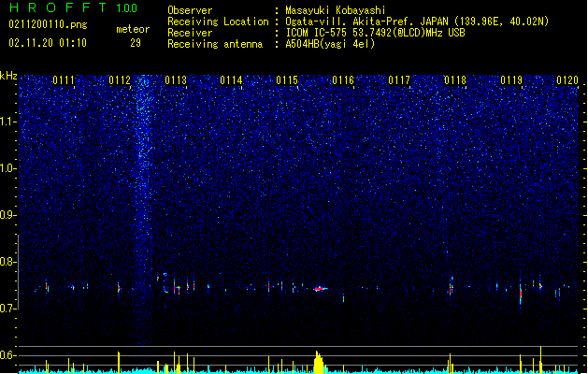
Task: Click the 0117 time marker
Action: 399,80
